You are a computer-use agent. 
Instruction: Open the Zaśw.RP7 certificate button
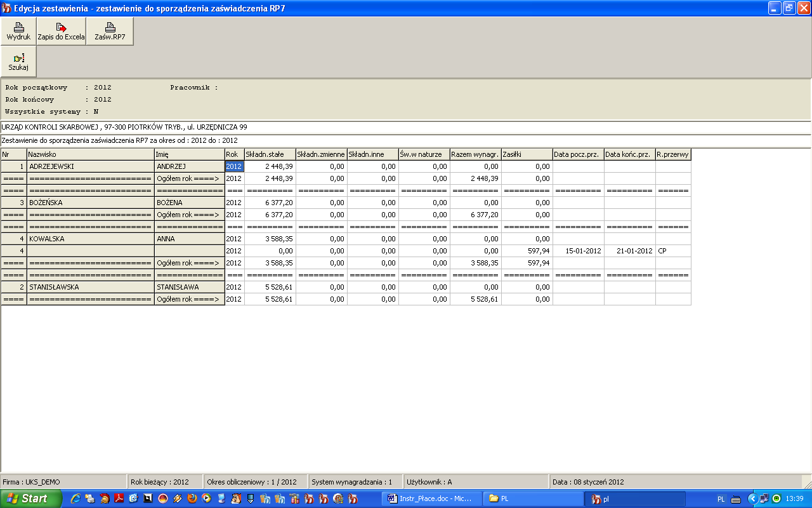tap(110, 32)
